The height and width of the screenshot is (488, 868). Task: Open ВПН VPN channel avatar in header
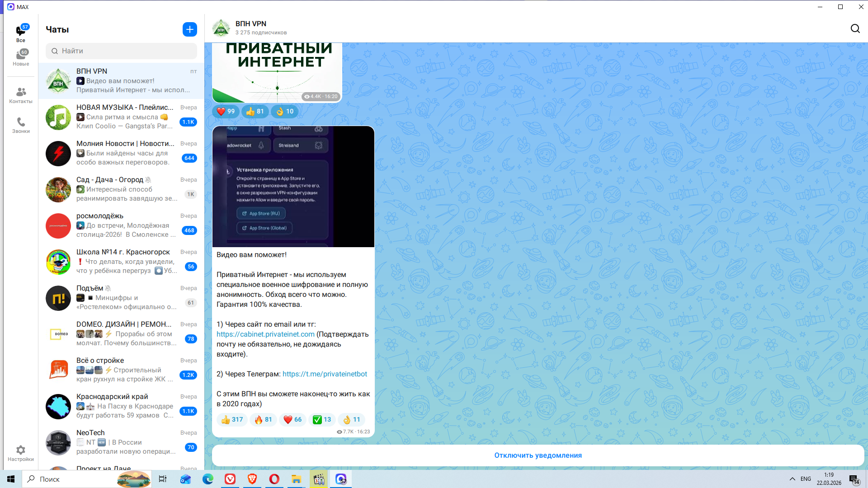[221, 28]
